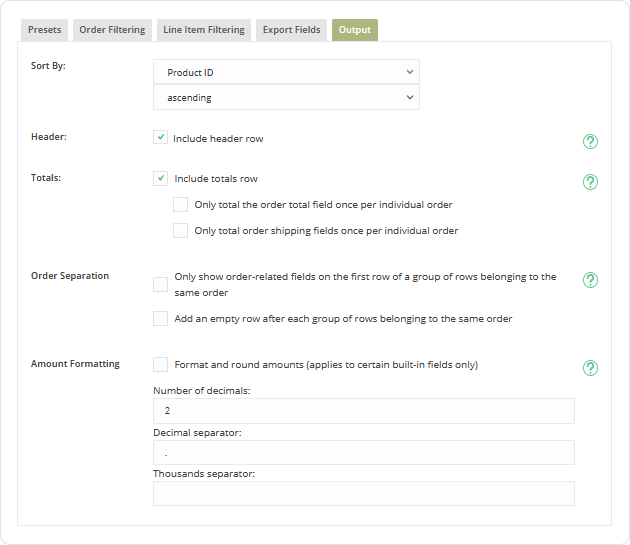This screenshot has height=545, width=630.
Task: Expand the ascending sort direction dropdown
Action: 286,98
